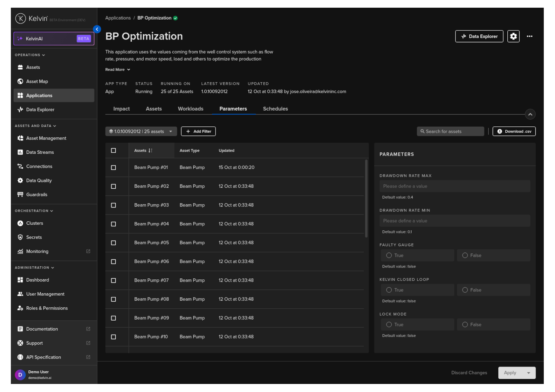Open the Apply button dropdown arrow
The image size is (555, 392).
(x=528, y=373)
